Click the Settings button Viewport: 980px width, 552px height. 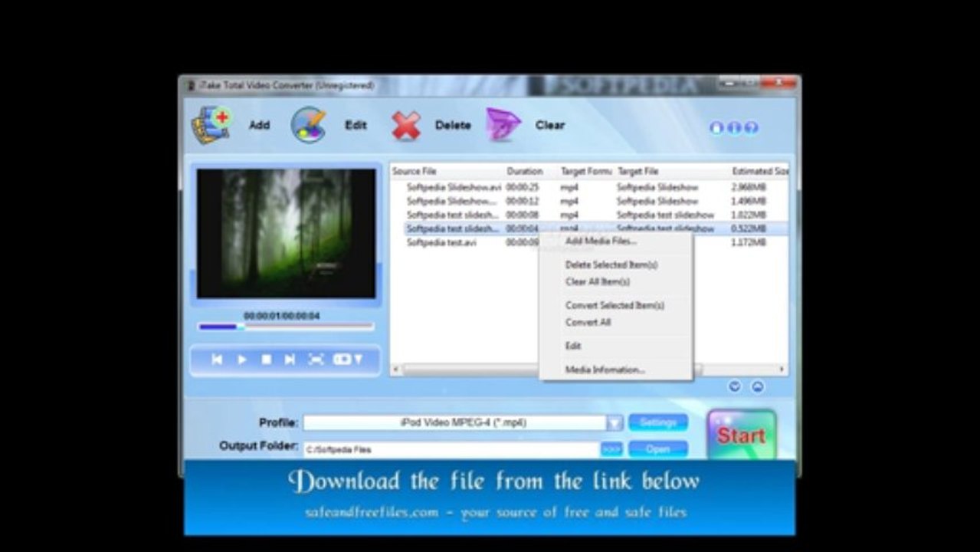(658, 423)
